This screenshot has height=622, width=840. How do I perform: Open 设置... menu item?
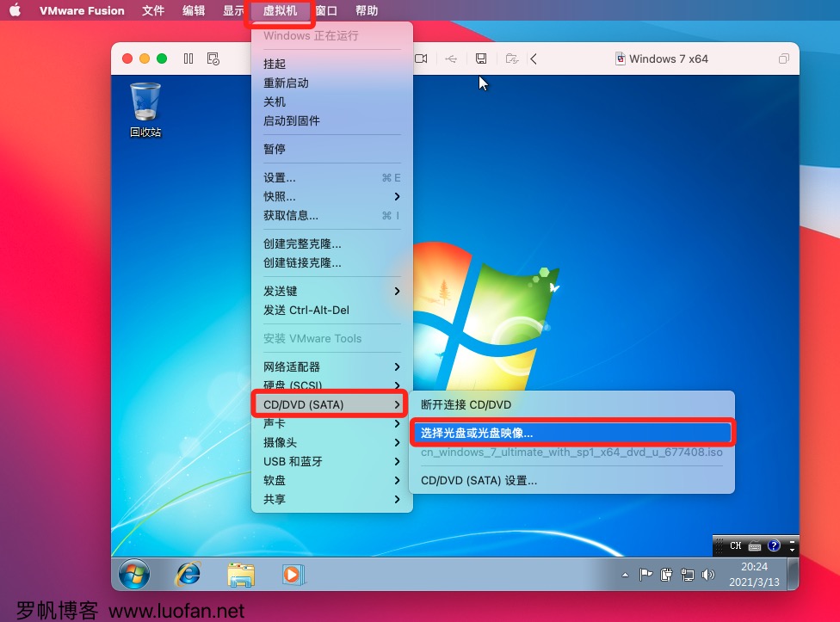pos(332,178)
